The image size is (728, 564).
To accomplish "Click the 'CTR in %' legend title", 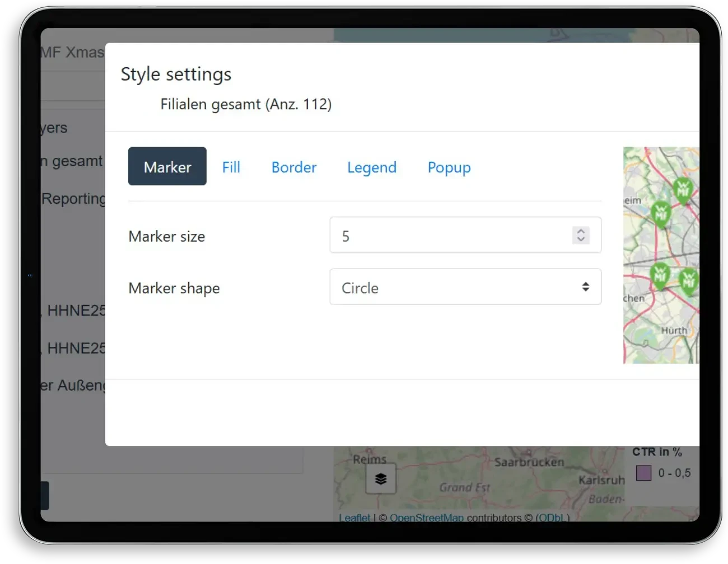I will [x=657, y=452].
